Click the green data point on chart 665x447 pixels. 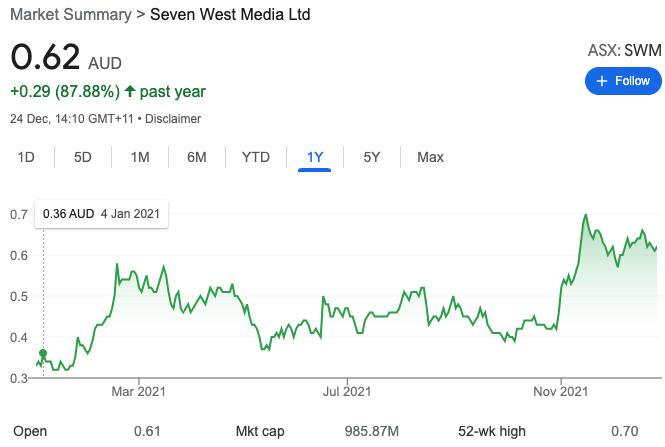(43, 354)
